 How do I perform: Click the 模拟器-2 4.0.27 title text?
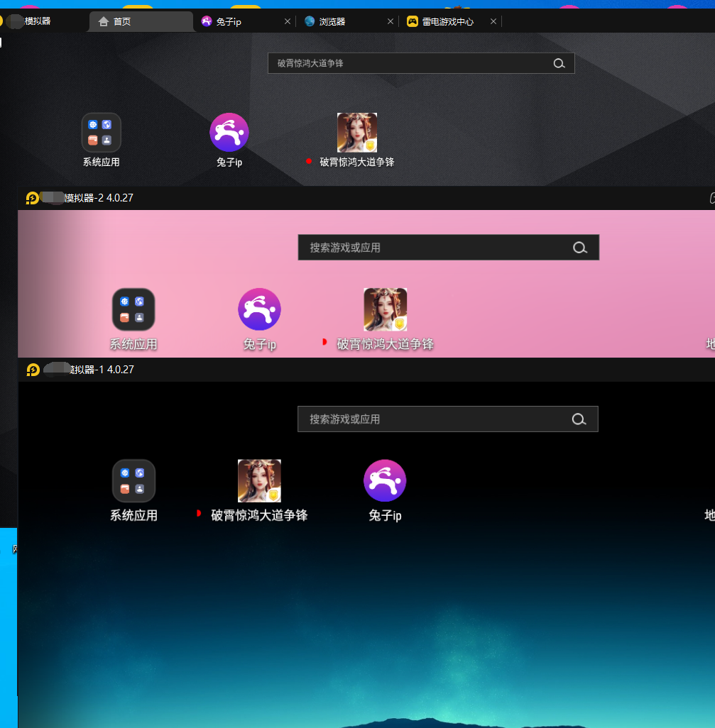99,198
